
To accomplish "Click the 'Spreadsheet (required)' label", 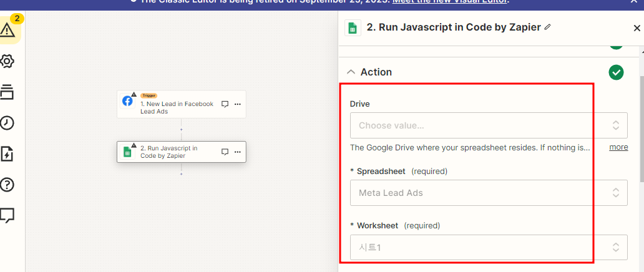I will [x=398, y=171].
